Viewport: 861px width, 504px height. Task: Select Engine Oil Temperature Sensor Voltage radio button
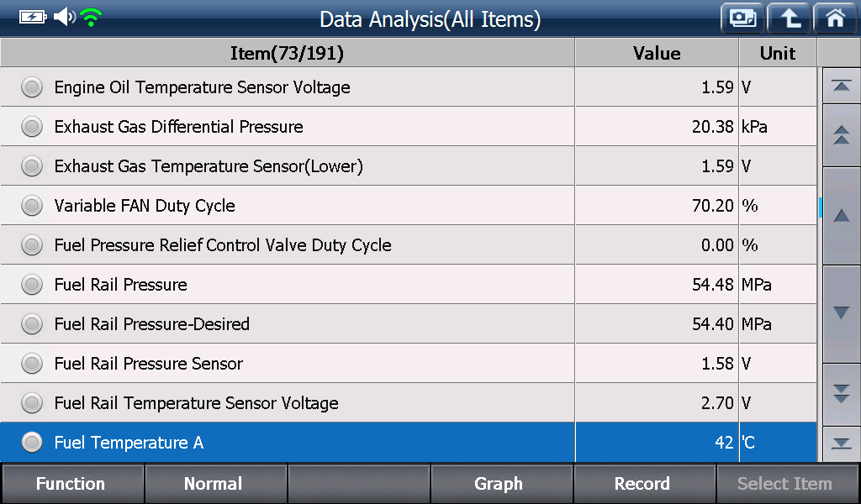32,87
